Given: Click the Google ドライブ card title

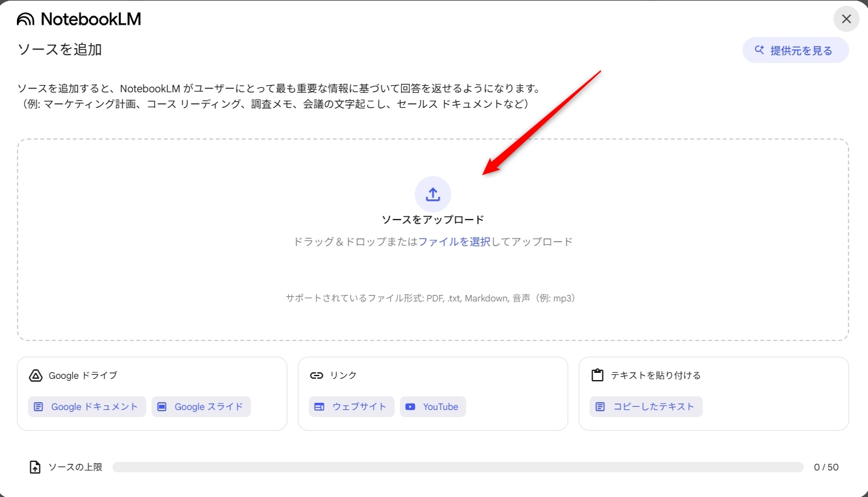Looking at the screenshot, I should [x=83, y=376].
